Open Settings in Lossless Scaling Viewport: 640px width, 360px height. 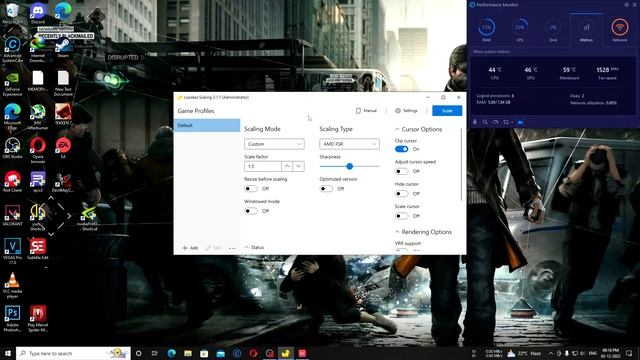[x=407, y=111]
